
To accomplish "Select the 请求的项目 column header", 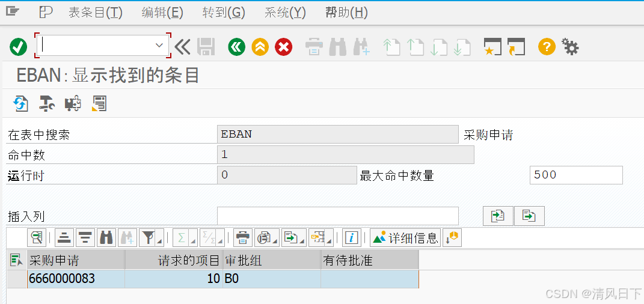I will point(174,260).
